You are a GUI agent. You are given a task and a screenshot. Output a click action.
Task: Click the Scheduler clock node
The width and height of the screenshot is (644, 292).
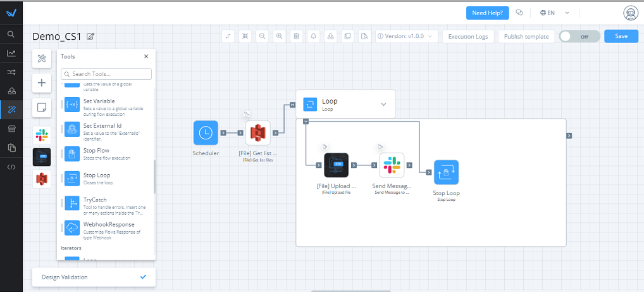(206, 133)
